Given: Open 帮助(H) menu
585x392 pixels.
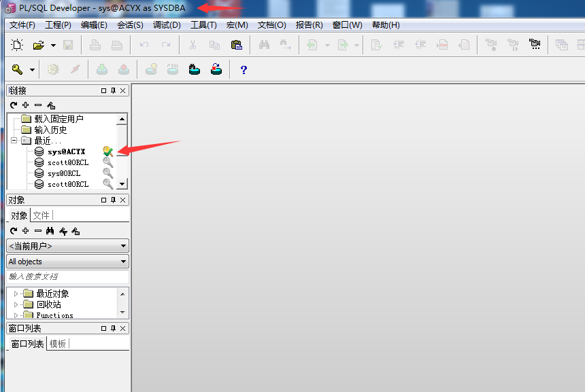Looking at the screenshot, I should 386,25.
